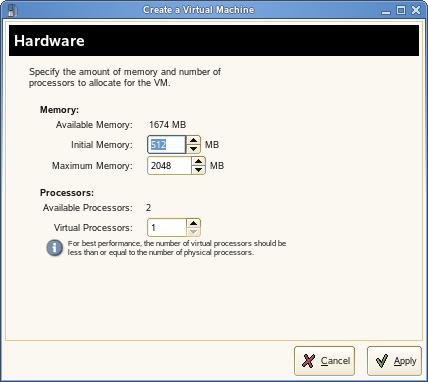Click the 'Virtual Processors:' label
The width and height of the screenshot is (428, 382).
pos(93,228)
